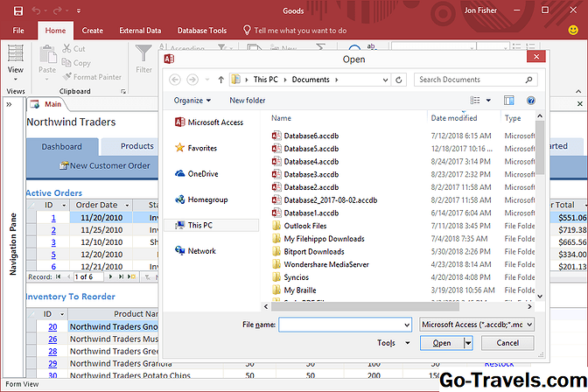Select This PC in the dialog sidebar

[212, 225]
